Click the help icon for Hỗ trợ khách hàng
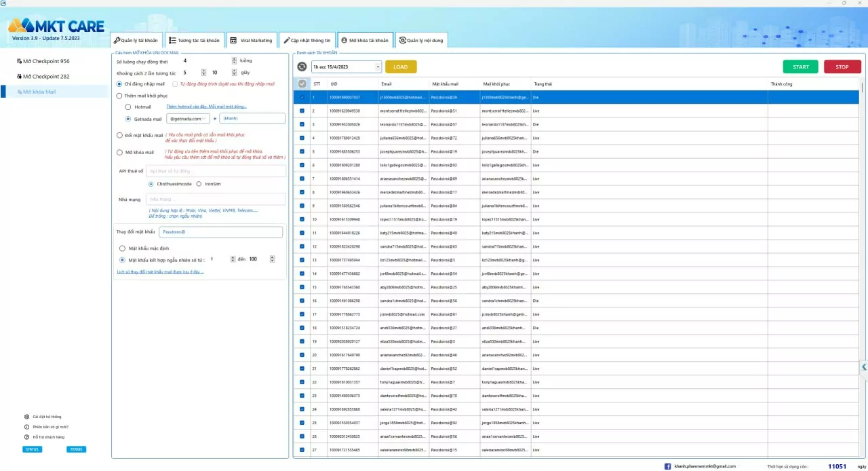868x471 pixels. pyautogui.click(x=26, y=437)
